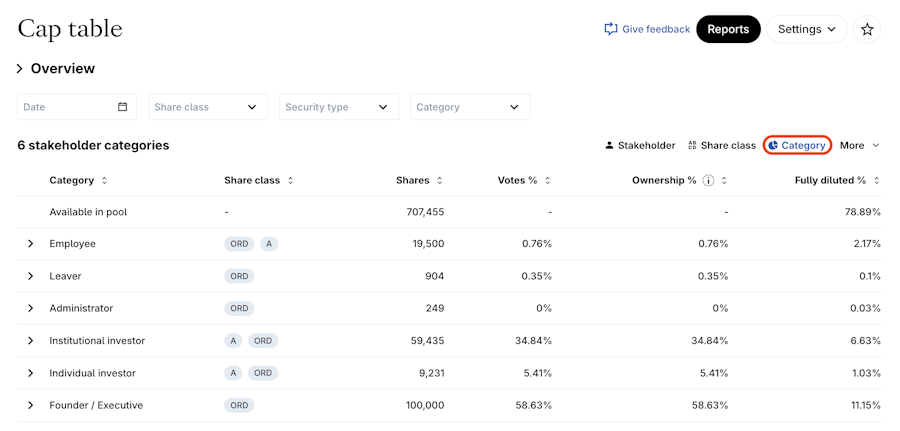Expand the Employee category row

click(30, 244)
